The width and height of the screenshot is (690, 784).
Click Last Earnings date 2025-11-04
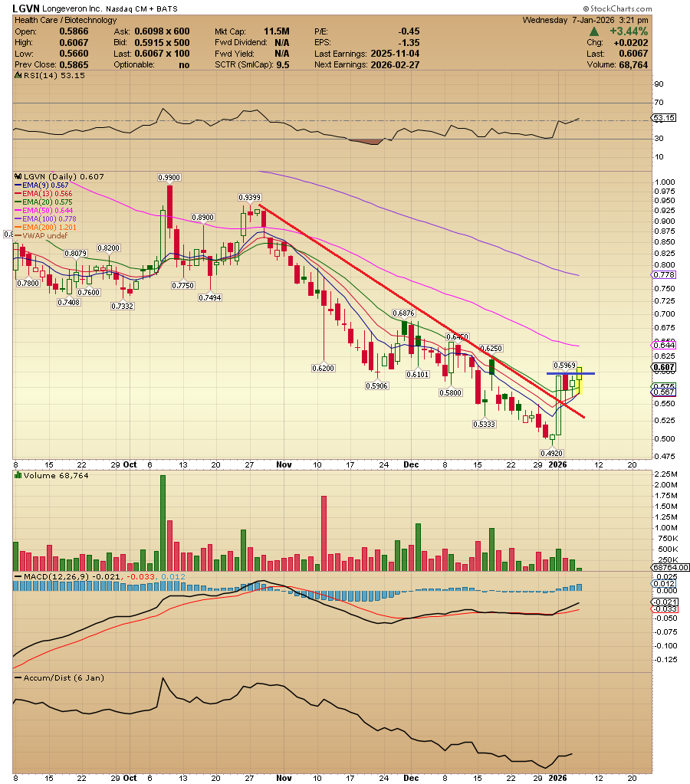coord(395,54)
